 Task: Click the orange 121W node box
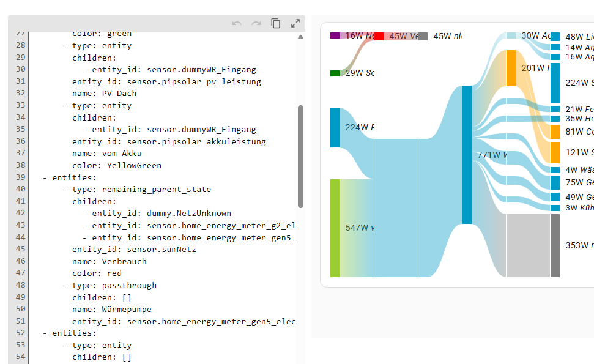(x=555, y=153)
